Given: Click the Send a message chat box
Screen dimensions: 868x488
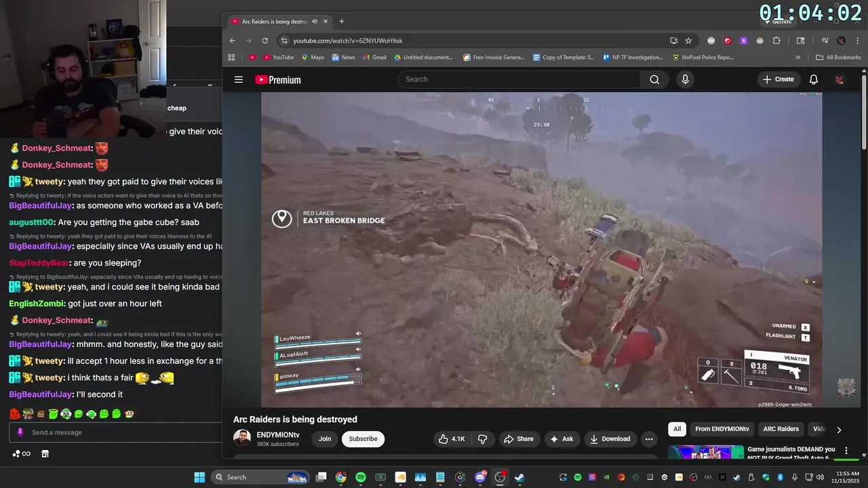Looking at the screenshot, I should coord(115,432).
